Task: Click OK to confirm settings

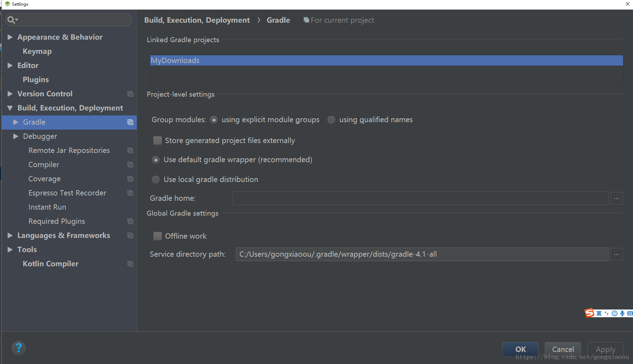Action: [520, 349]
